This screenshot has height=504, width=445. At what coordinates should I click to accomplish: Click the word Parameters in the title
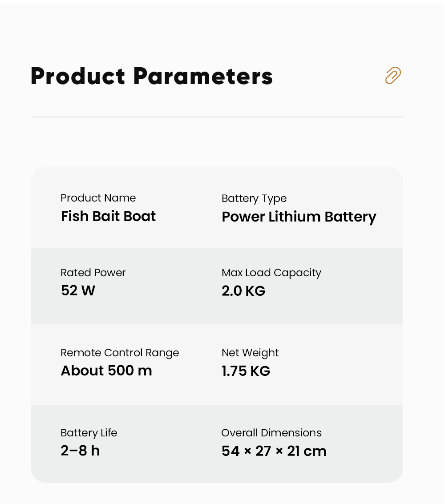pos(203,77)
